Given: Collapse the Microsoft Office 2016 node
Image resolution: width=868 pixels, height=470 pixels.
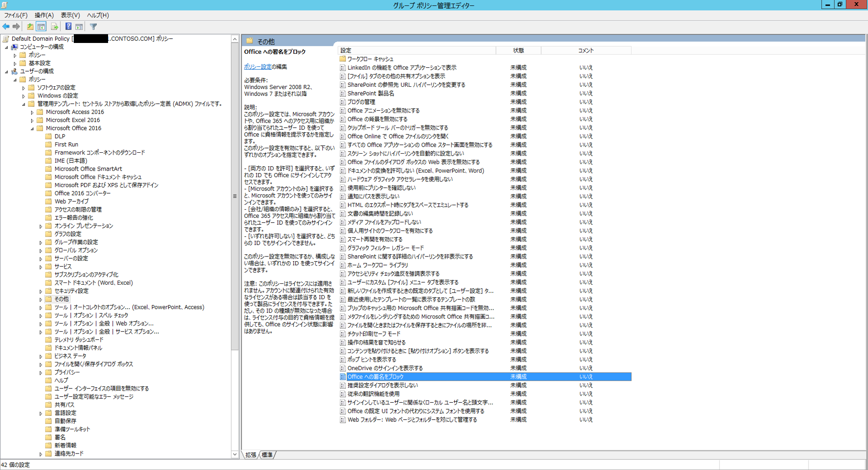Looking at the screenshot, I should pos(33,129).
